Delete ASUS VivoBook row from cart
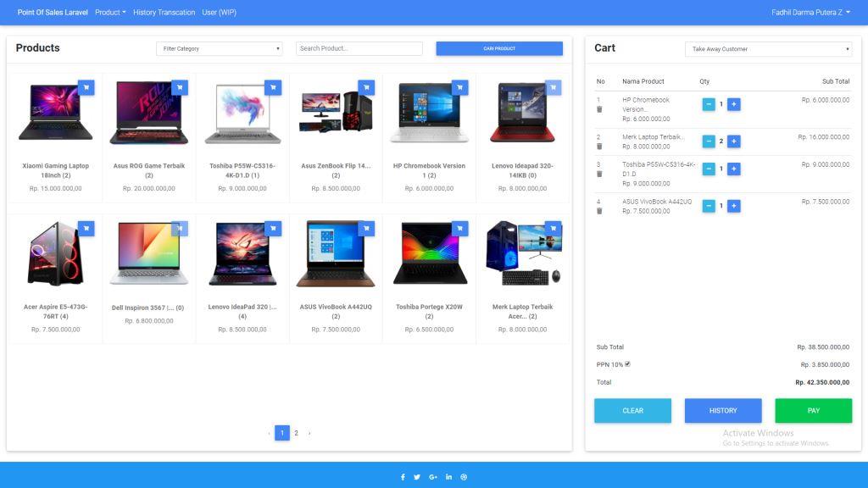Screen dimensions: 868x488 click(x=599, y=211)
